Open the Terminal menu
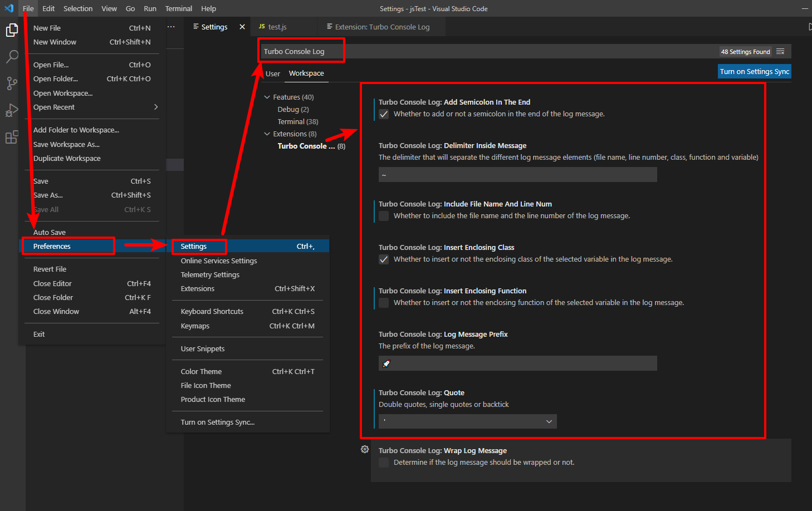The height and width of the screenshot is (511, 812). [x=179, y=8]
